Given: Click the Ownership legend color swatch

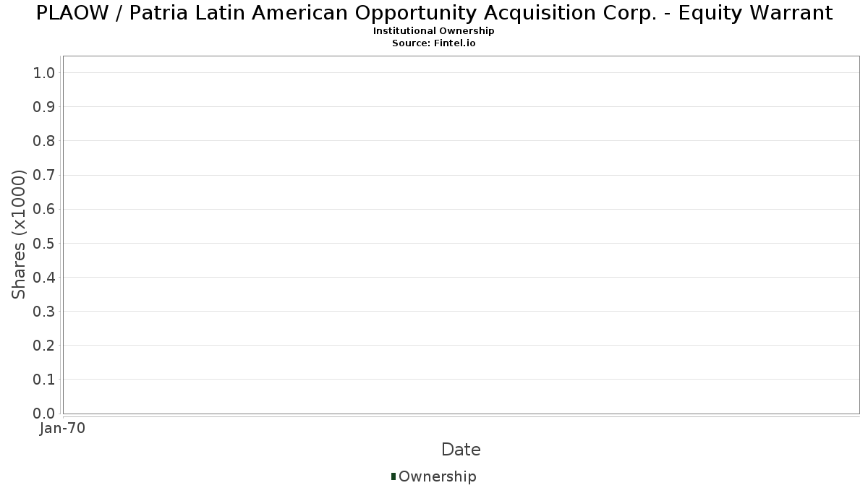Looking at the screenshot, I should click(x=393, y=476).
